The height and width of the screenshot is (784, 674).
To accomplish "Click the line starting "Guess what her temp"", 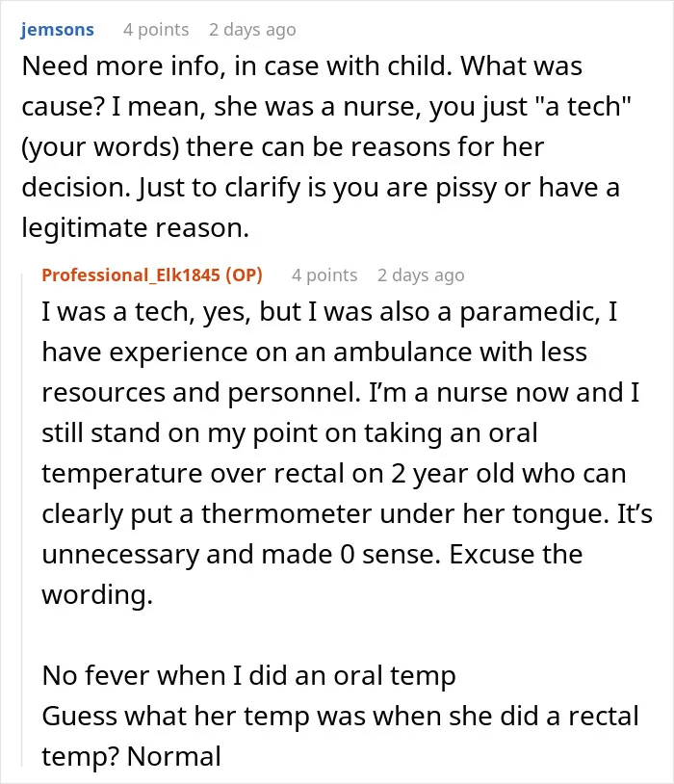I will [341, 716].
